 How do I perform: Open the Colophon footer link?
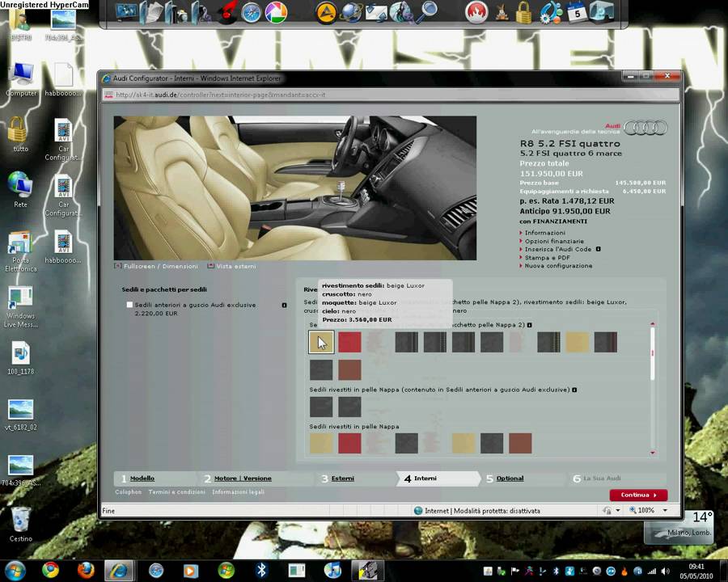pyautogui.click(x=128, y=492)
